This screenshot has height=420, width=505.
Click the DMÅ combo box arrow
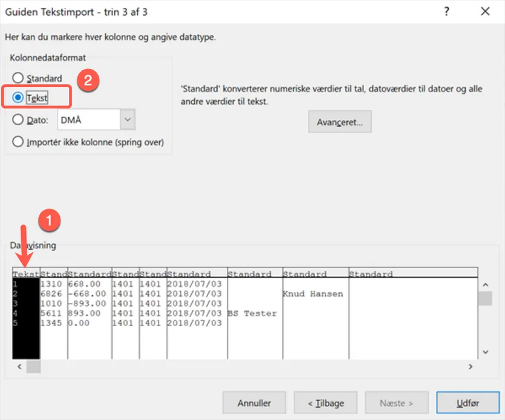click(x=129, y=119)
